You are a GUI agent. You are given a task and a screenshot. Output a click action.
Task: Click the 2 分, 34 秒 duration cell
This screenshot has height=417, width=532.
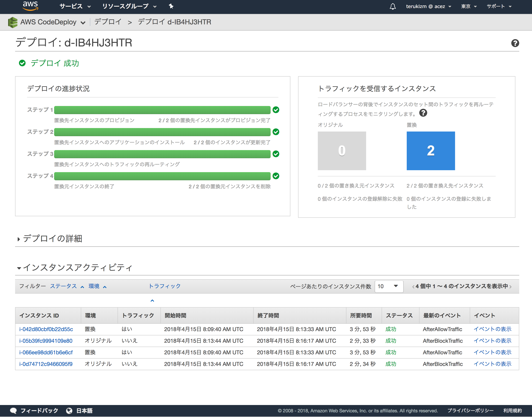pos(363,364)
